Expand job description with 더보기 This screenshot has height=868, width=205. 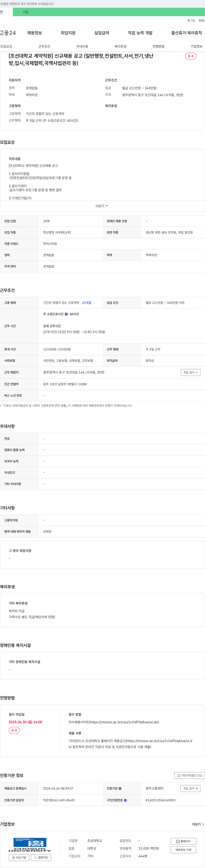102,206
